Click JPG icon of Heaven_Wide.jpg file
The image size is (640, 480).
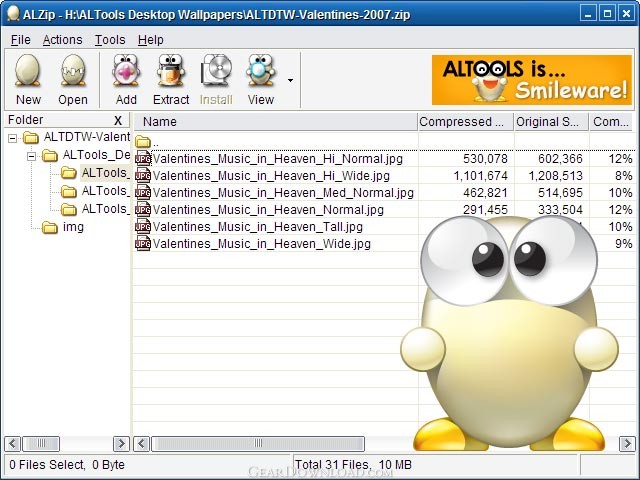[x=143, y=244]
